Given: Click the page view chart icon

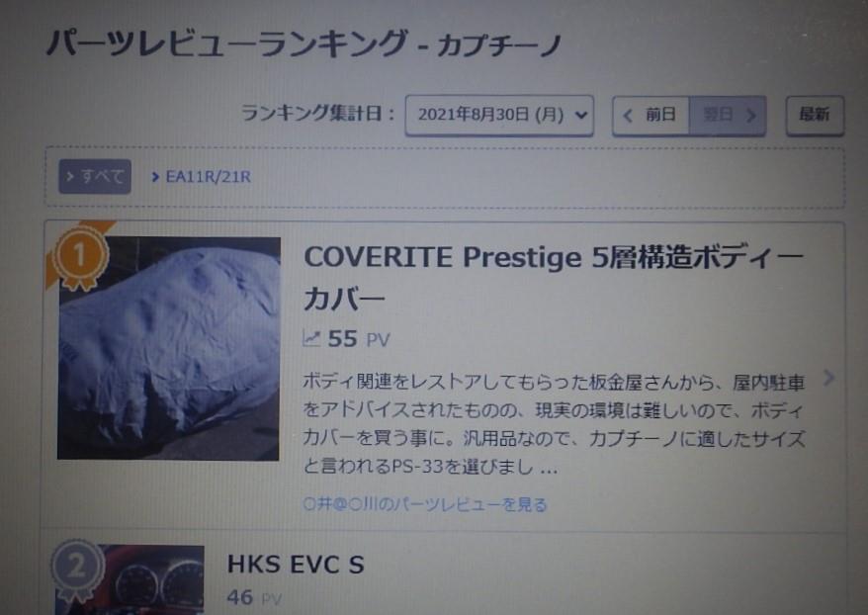Looking at the screenshot, I should (x=311, y=338).
